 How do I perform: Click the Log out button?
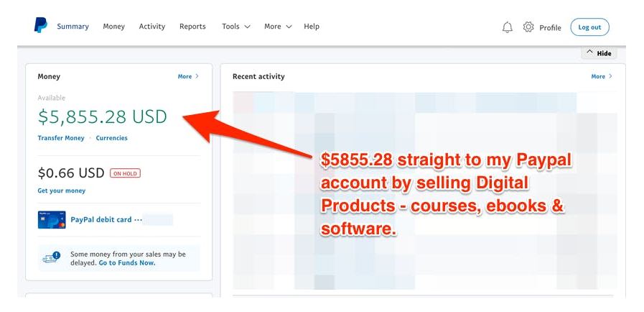(x=589, y=27)
